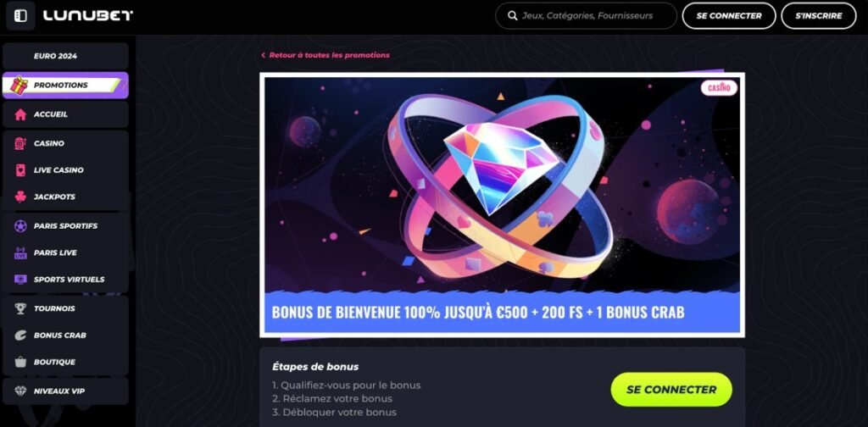Image resolution: width=868 pixels, height=427 pixels.
Task: Click the Tournois trophy icon
Action: pos(20,308)
